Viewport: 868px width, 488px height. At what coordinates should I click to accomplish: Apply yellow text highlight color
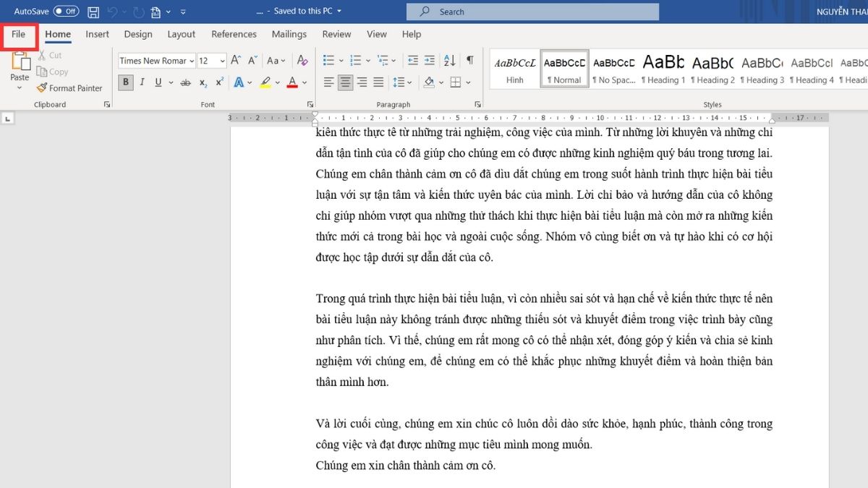[x=265, y=82]
